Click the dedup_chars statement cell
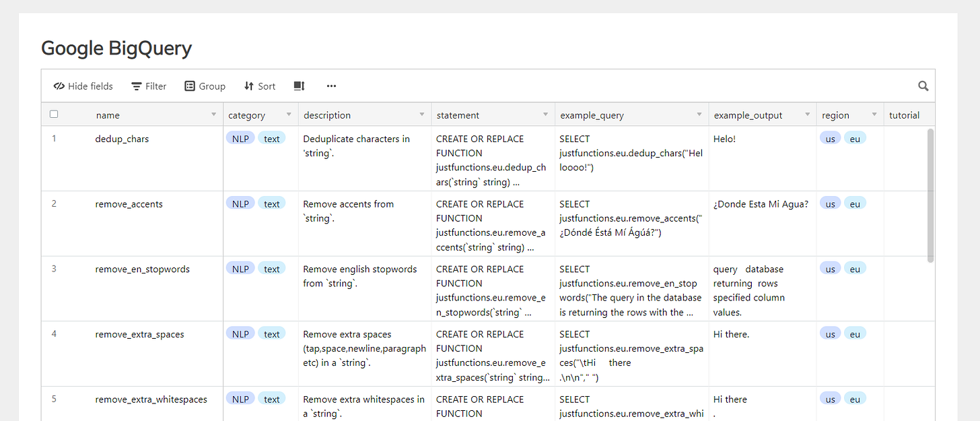980x421 pixels. tap(493, 158)
